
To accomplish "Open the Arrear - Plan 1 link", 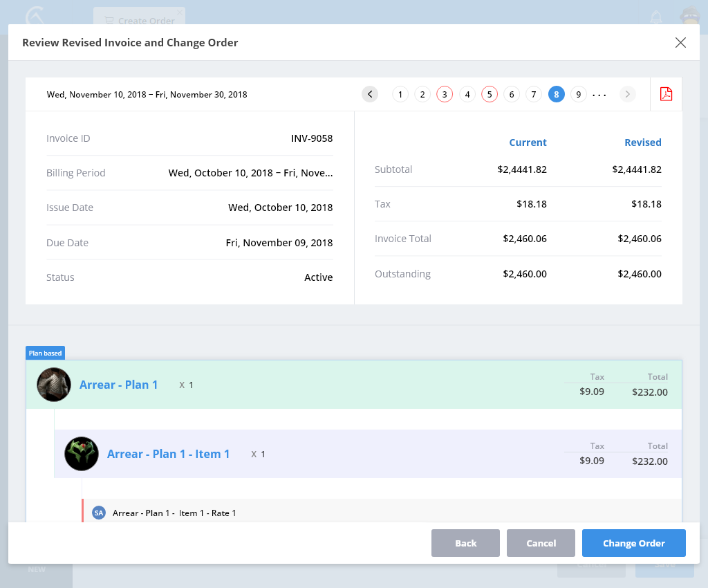I will [x=118, y=385].
